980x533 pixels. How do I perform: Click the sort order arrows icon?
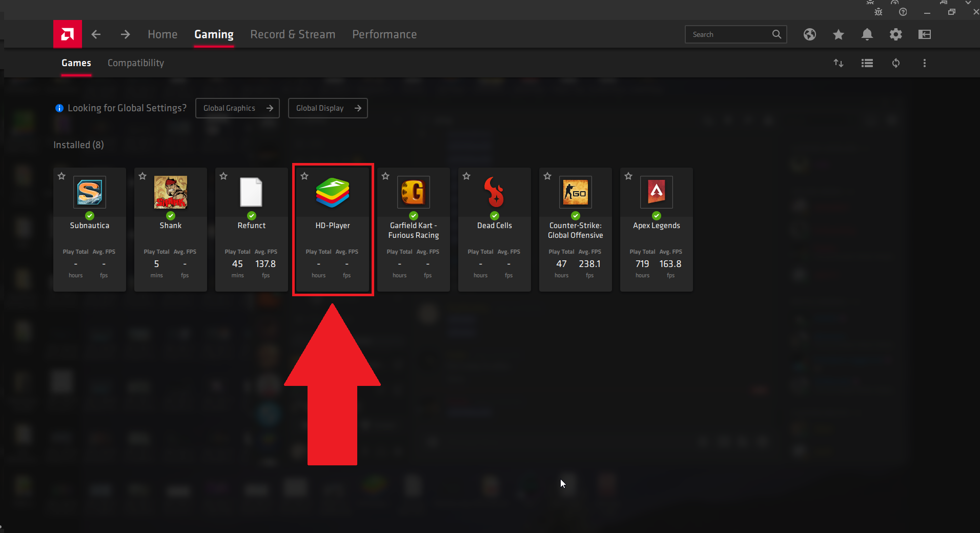pos(839,63)
